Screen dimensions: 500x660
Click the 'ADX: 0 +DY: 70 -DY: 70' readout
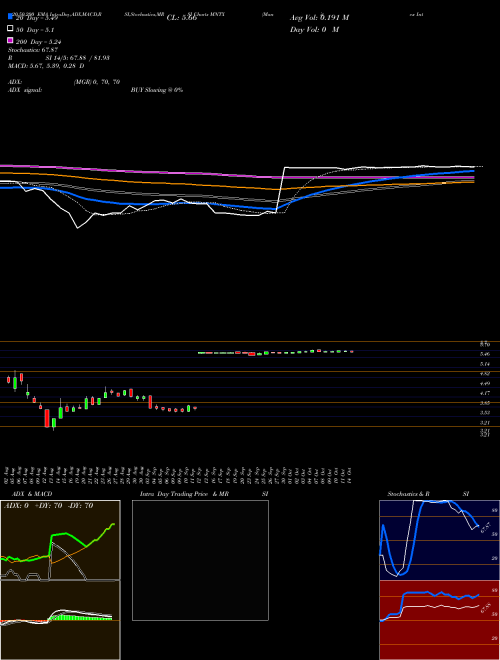(48, 506)
